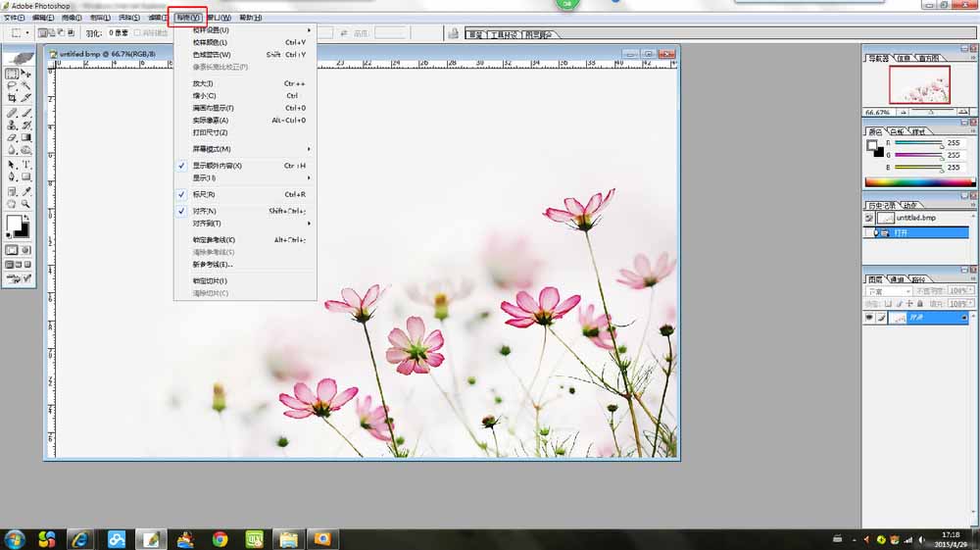Click Jump to ImageReady icon
This screenshot has width=980, height=550.
point(19,278)
